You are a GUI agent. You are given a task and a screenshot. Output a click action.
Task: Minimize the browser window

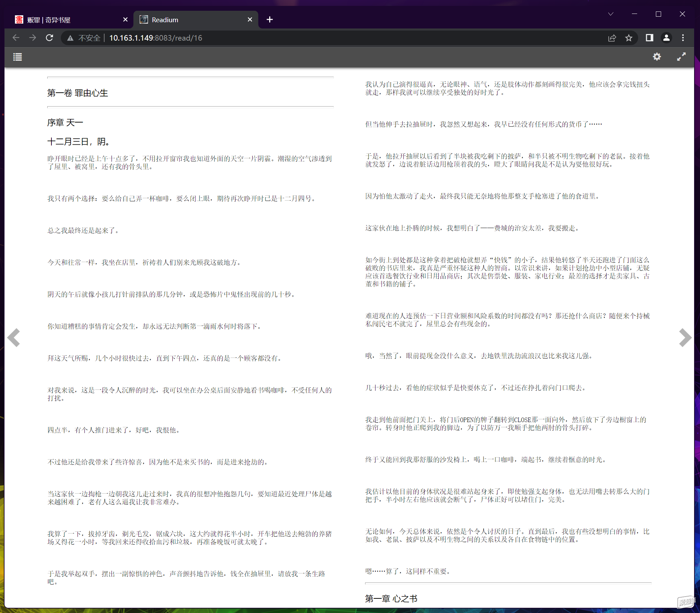click(x=634, y=14)
